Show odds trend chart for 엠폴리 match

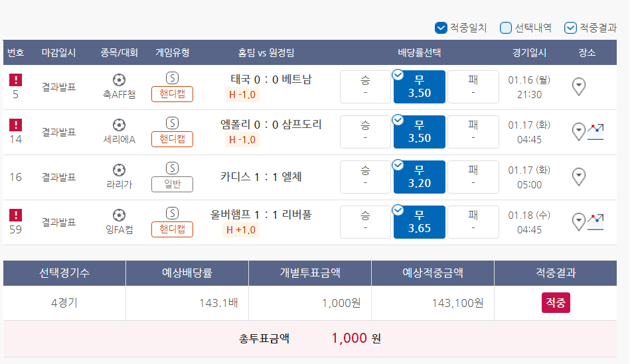point(595,132)
